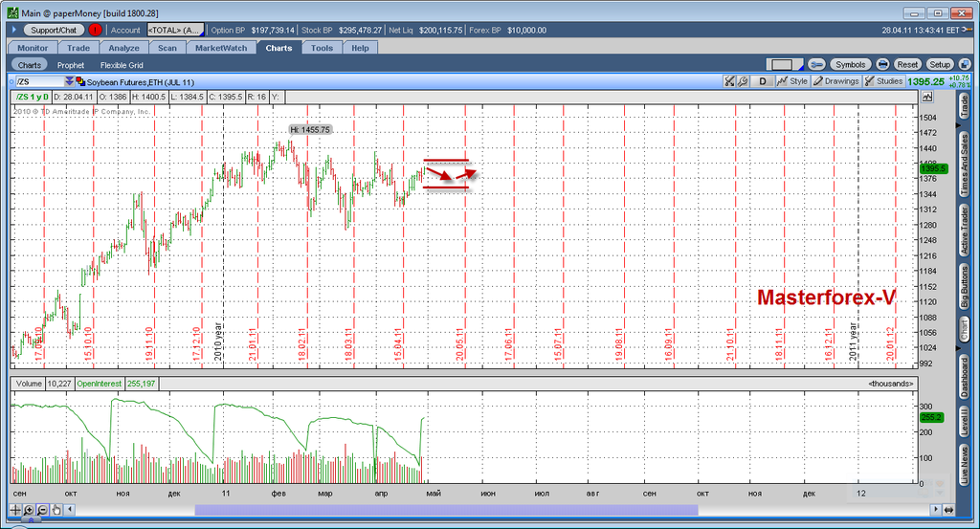Screen dimensions: 980x529
Task: Click the Setup button
Action: point(940,64)
